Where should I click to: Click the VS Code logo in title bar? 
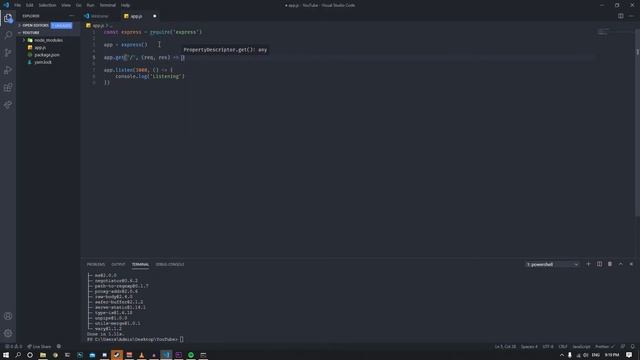(x=6, y=5)
